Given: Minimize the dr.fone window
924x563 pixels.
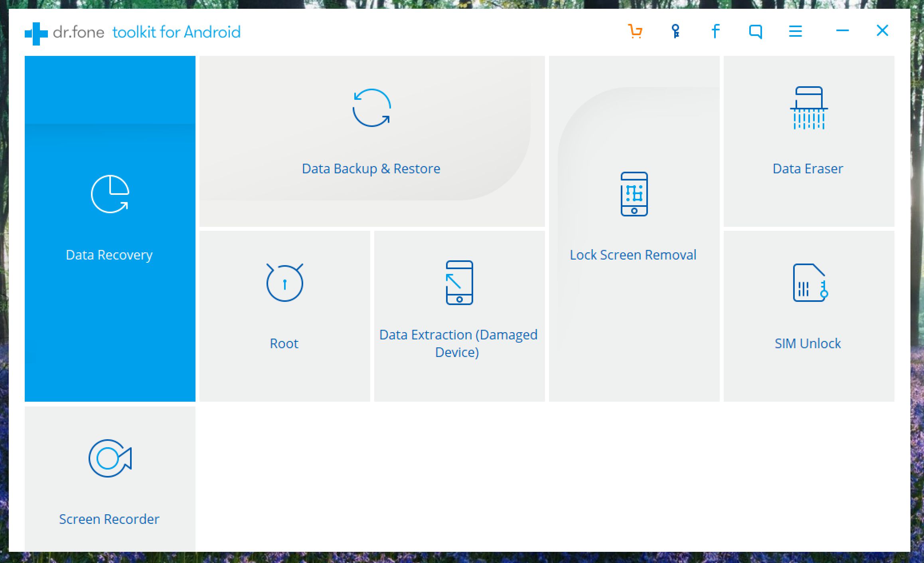Looking at the screenshot, I should 842,31.
